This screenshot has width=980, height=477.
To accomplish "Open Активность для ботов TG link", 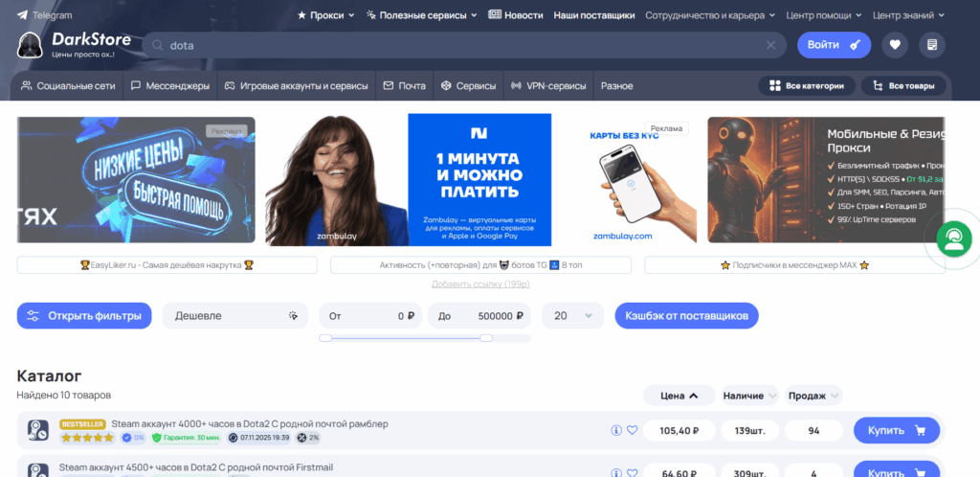I will [480, 265].
